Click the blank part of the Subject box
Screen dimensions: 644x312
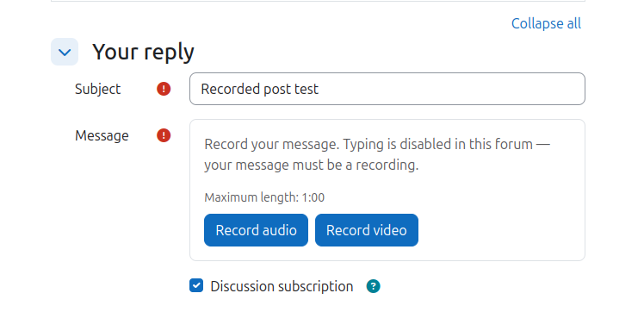(452, 89)
